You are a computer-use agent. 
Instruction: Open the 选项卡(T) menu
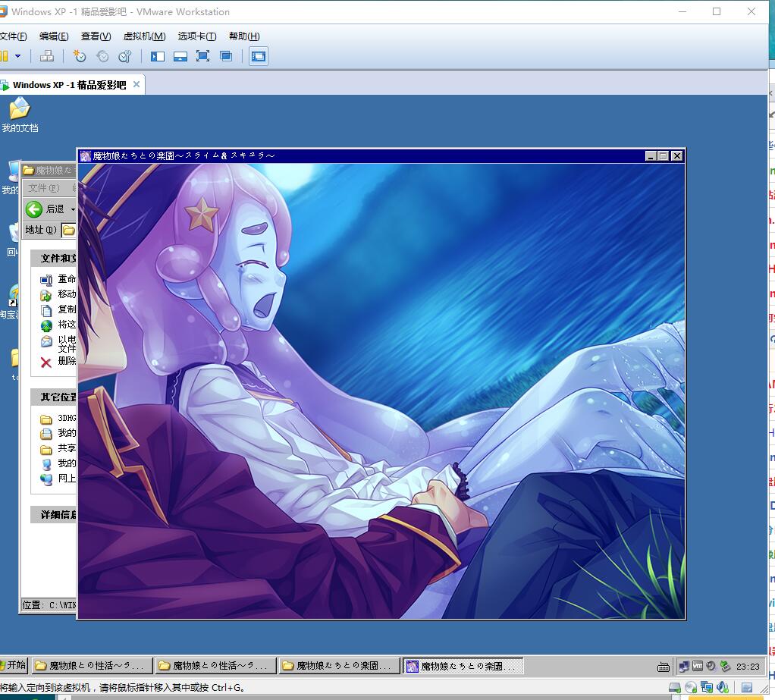[x=197, y=36]
